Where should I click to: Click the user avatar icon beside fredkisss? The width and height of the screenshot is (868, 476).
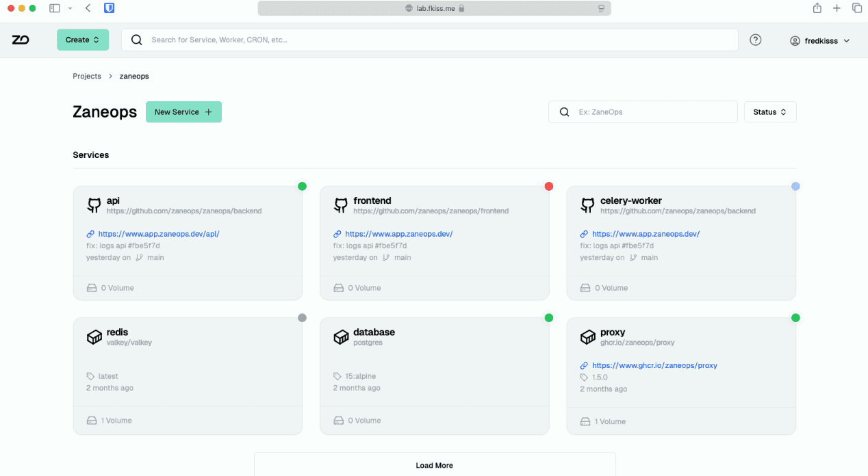point(795,40)
